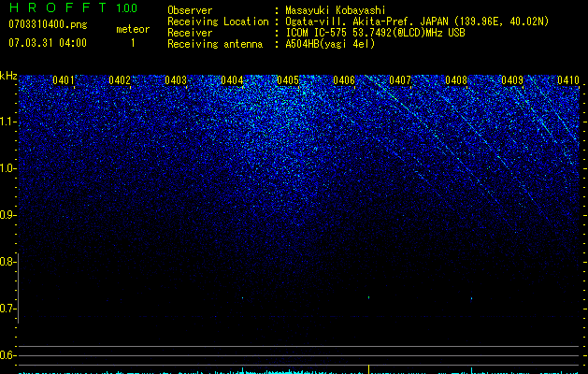Click the 0406 time marker

coord(344,80)
